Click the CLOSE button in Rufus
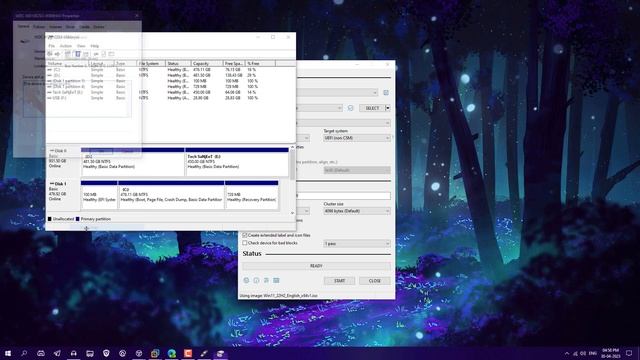 tap(375, 281)
